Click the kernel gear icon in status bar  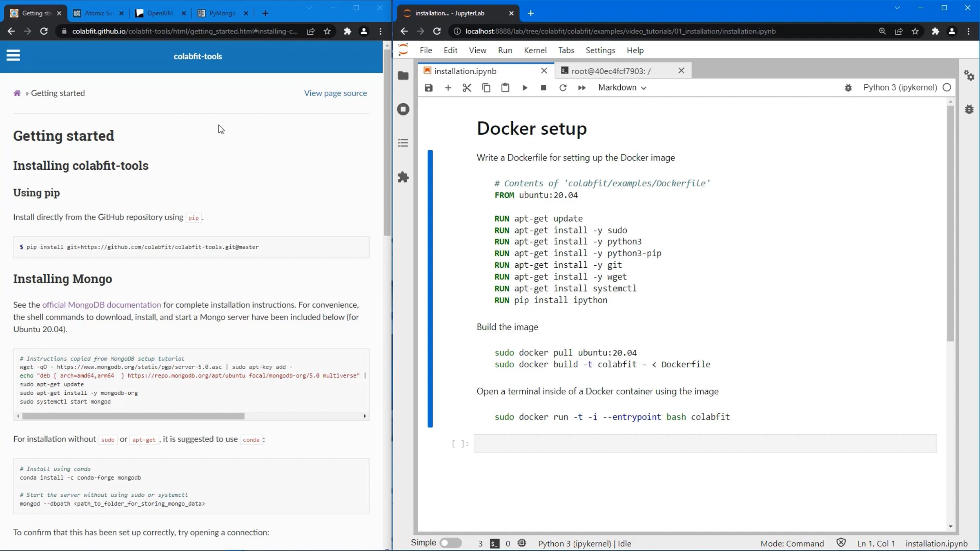click(x=521, y=543)
